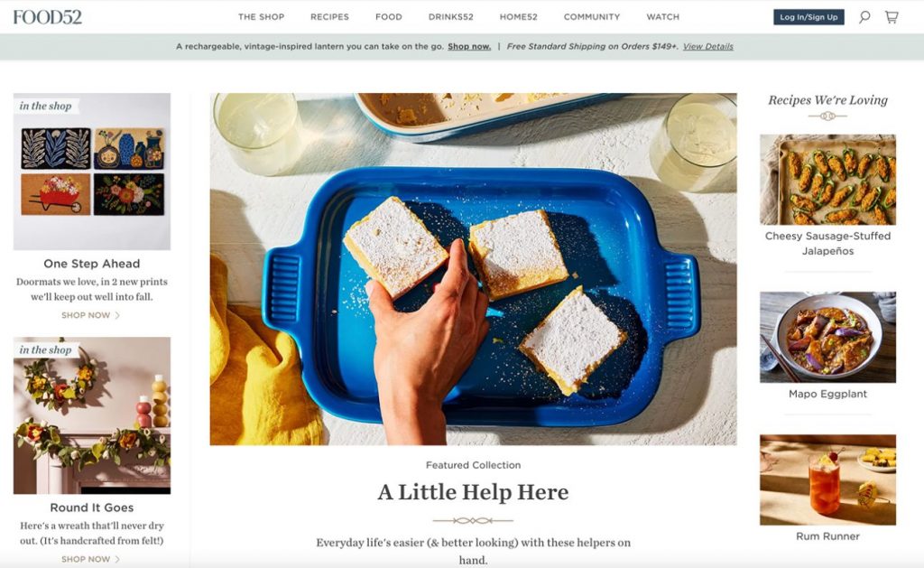Open the A Little Help Here collection

pos(473,492)
